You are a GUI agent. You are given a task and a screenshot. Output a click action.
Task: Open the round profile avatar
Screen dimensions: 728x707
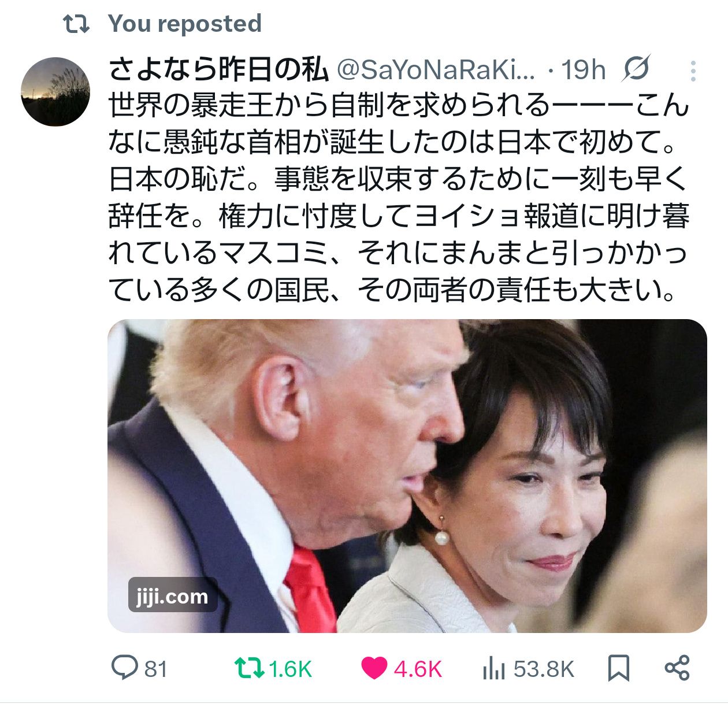[x=55, y=91]
